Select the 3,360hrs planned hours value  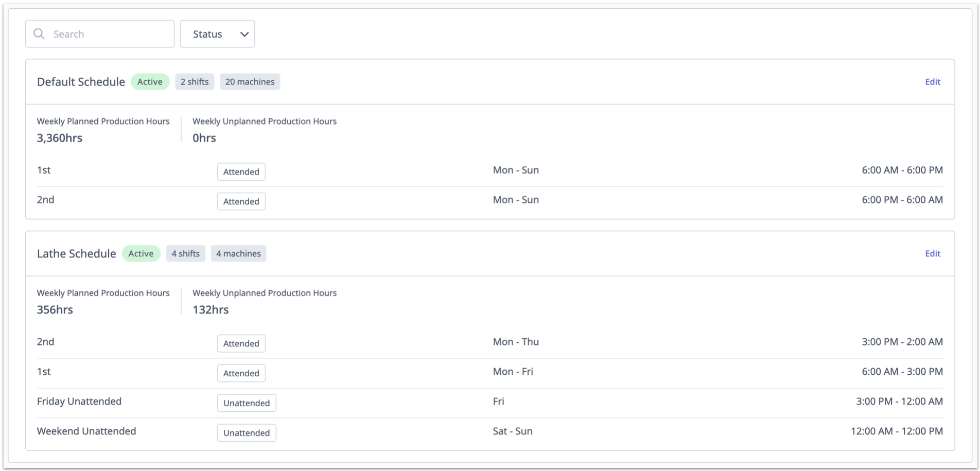pyautogui.click(x=60, y=138)
